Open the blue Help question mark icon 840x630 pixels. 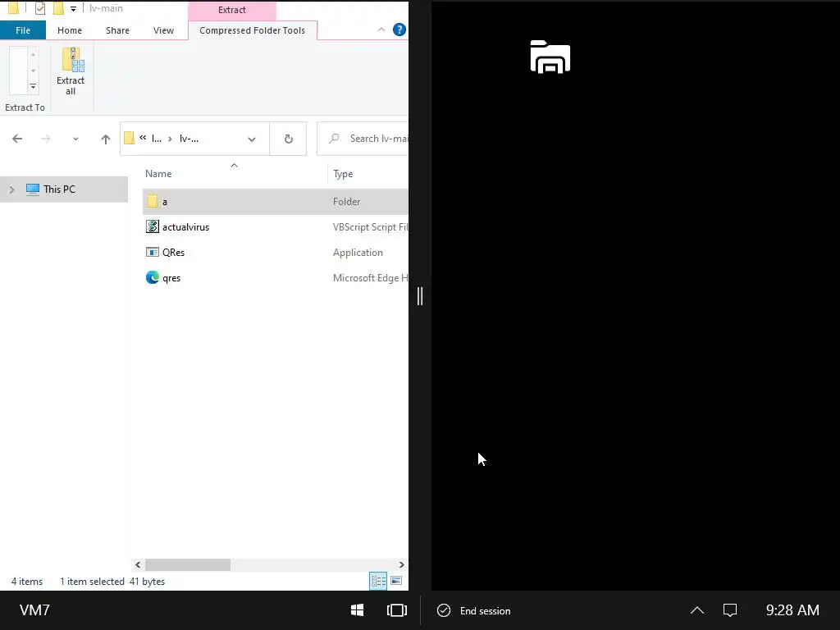point(399,30)
